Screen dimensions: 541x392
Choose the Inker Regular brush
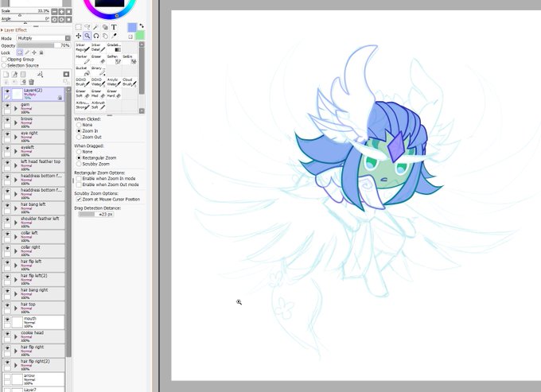(83, 48)
